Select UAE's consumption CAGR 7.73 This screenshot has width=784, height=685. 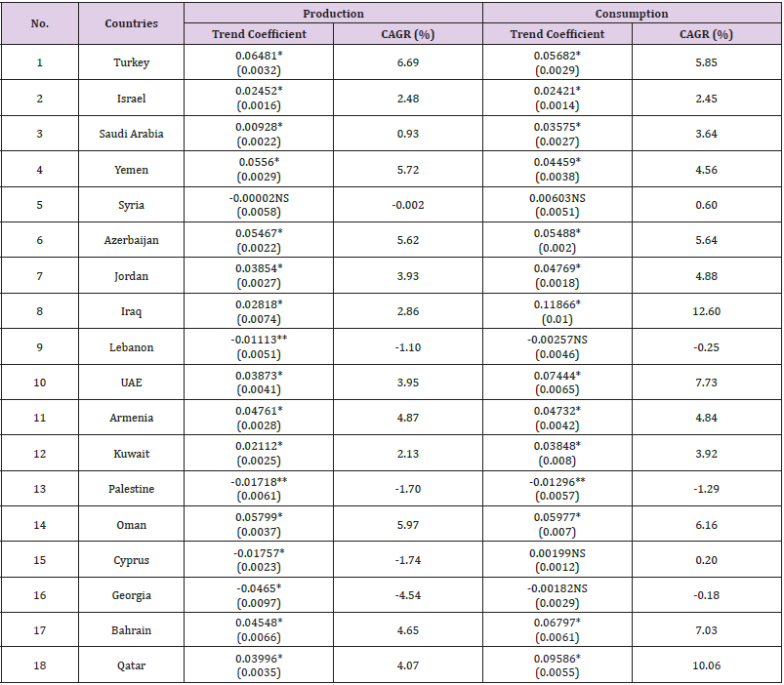(x=706, y=383)
